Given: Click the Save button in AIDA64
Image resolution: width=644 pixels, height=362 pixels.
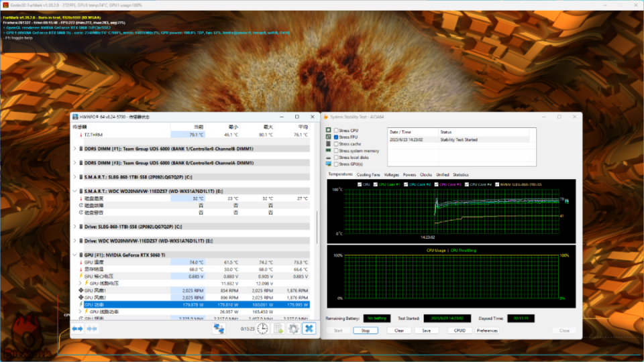Looking at the screenshot, I should click(427, 330).
